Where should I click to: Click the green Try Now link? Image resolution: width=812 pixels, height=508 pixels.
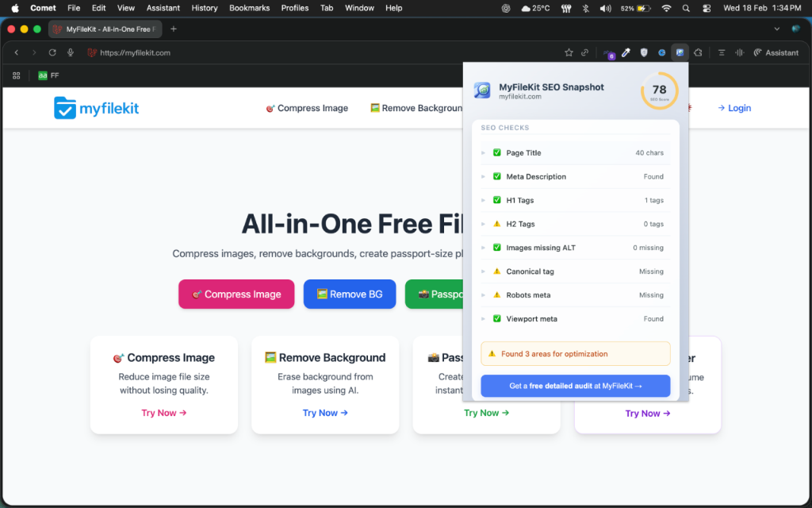[x=486, y=413]
